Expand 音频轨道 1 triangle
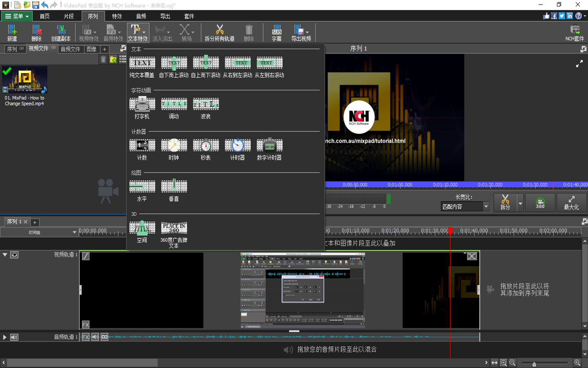 5,337
